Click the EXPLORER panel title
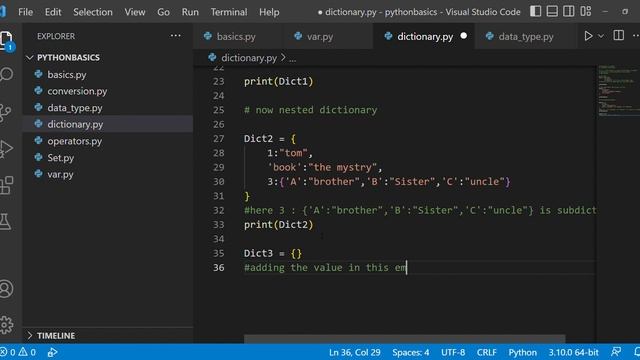 click(x=56, y=36)
